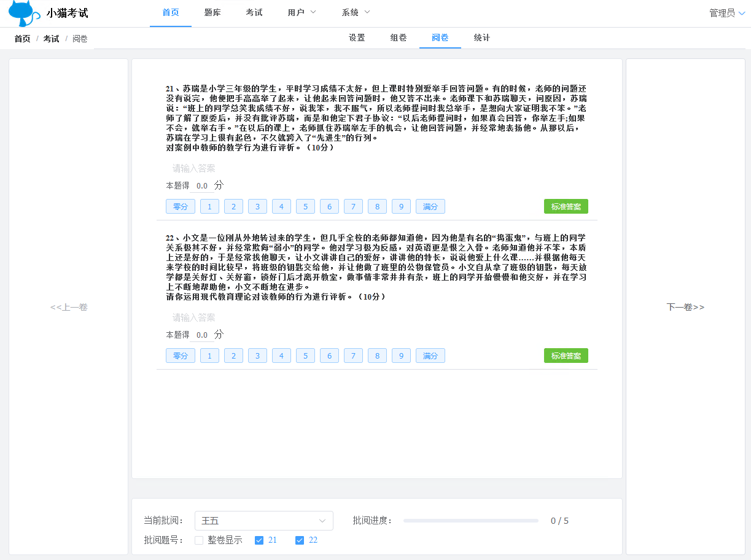Click the 小猫考试 title text
Image resolution: width=751 pixels, height=560 pixels.
(x=68, y=14)
